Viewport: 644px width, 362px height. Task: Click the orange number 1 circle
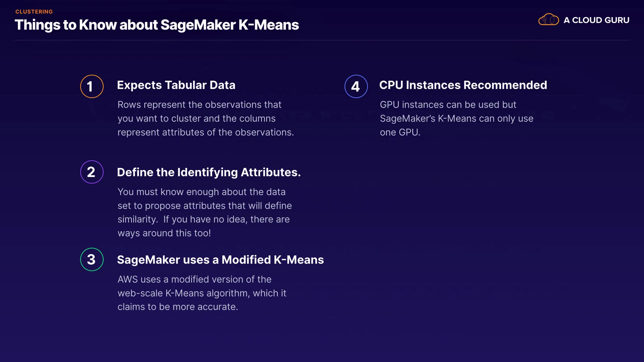click(x=92, y=86)
